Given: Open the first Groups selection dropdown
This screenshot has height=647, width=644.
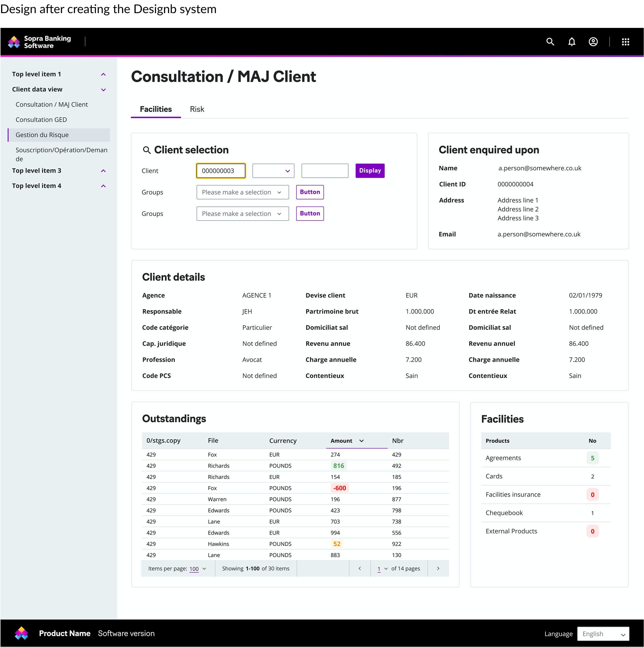Looking at the screenshot, I should 242,192.
